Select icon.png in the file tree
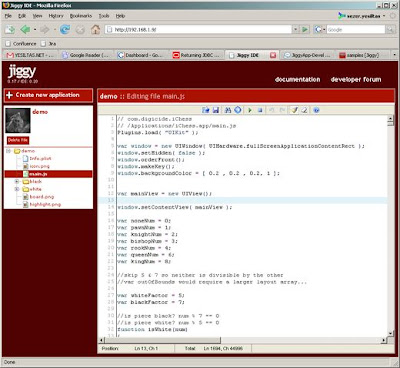This screenshot has width=400, height=368. [x=39, y=166]
